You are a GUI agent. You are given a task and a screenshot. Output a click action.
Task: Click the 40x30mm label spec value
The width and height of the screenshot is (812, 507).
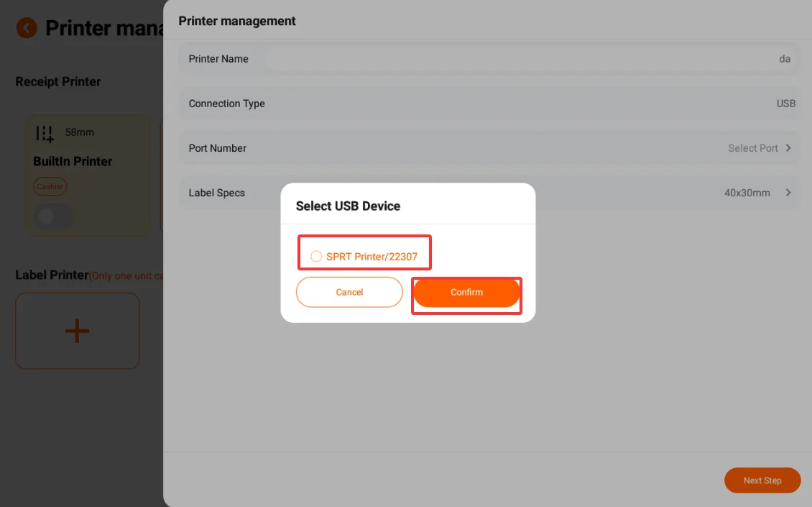click(x=747, y=193)
